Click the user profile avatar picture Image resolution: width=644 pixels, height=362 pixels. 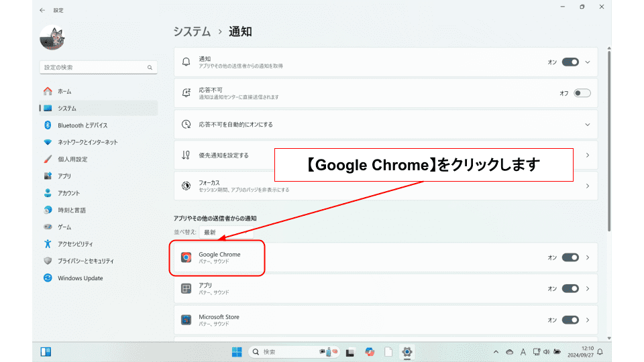coord(52,38)
